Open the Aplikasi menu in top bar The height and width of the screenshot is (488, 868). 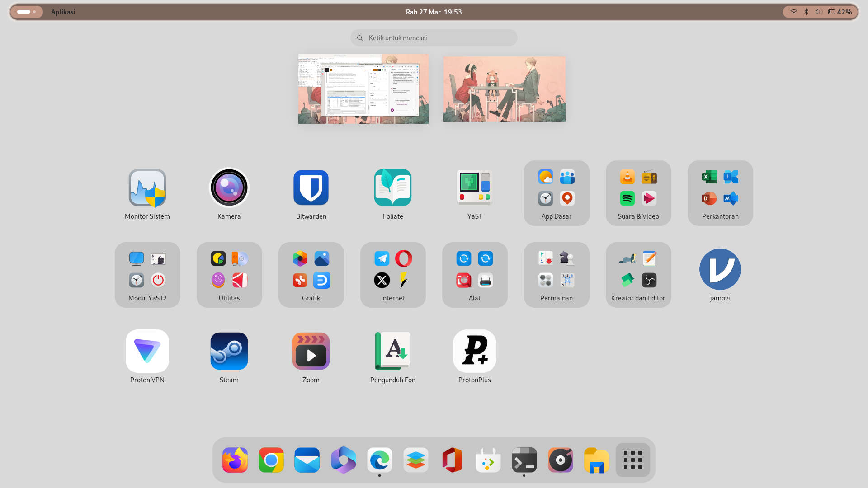click(63, 12)
